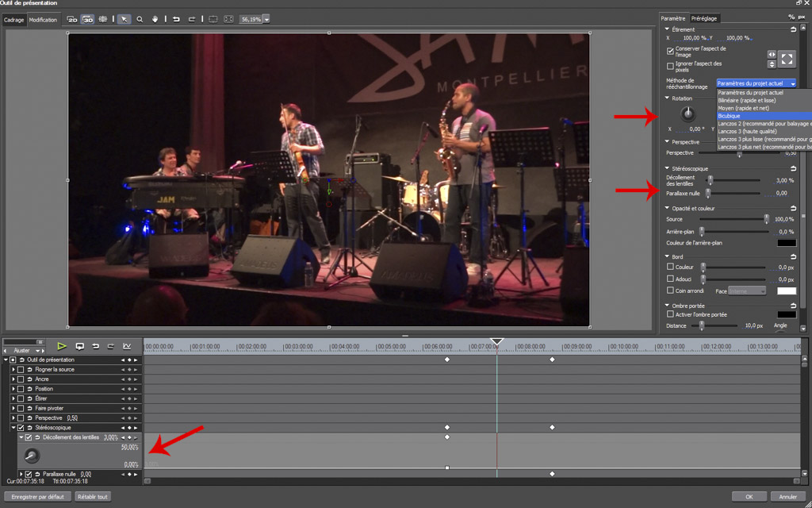812x508 pixels.
Task: Enable the Bord Couleur checkbox
Action: [670, 267]
